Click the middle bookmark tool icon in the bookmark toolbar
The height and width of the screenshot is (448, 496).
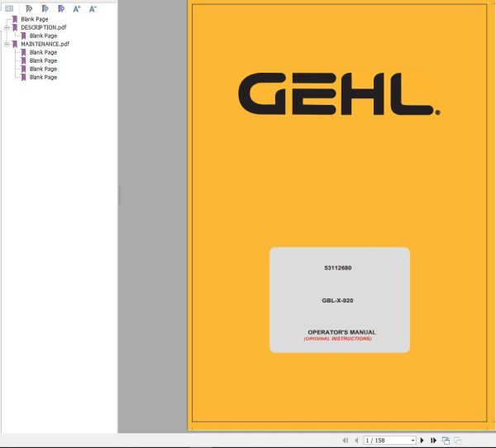point(45,9)
